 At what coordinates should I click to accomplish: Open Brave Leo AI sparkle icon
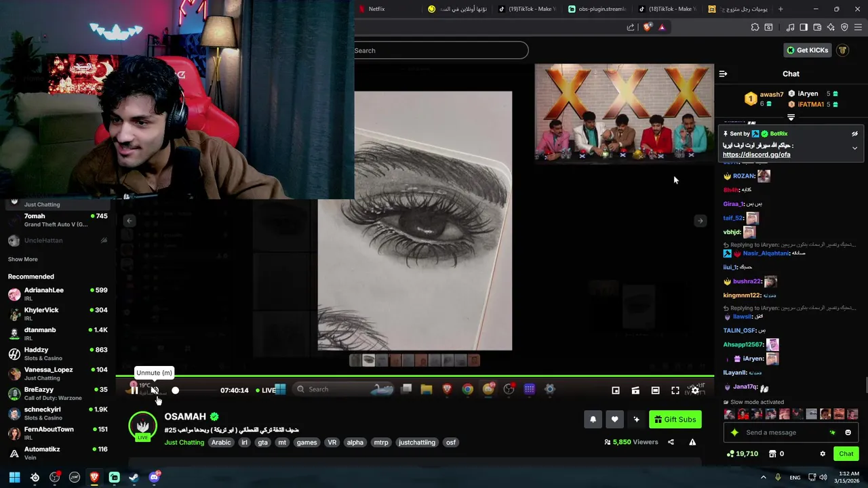click(x=831, y=27)
